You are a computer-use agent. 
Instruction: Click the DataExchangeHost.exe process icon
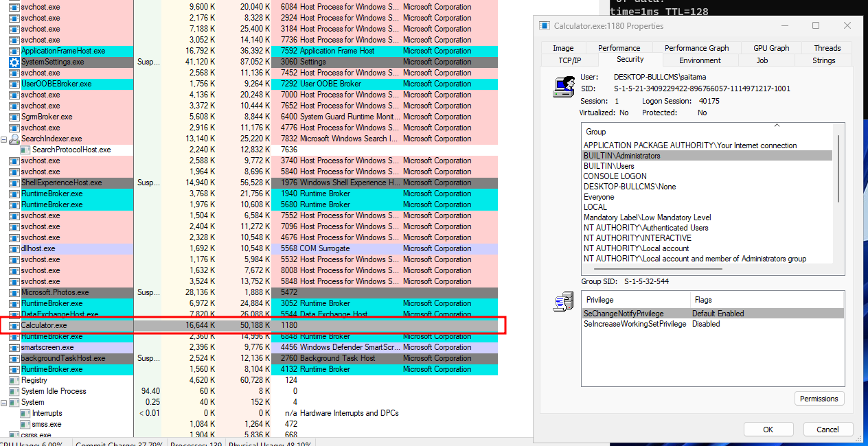14,314
